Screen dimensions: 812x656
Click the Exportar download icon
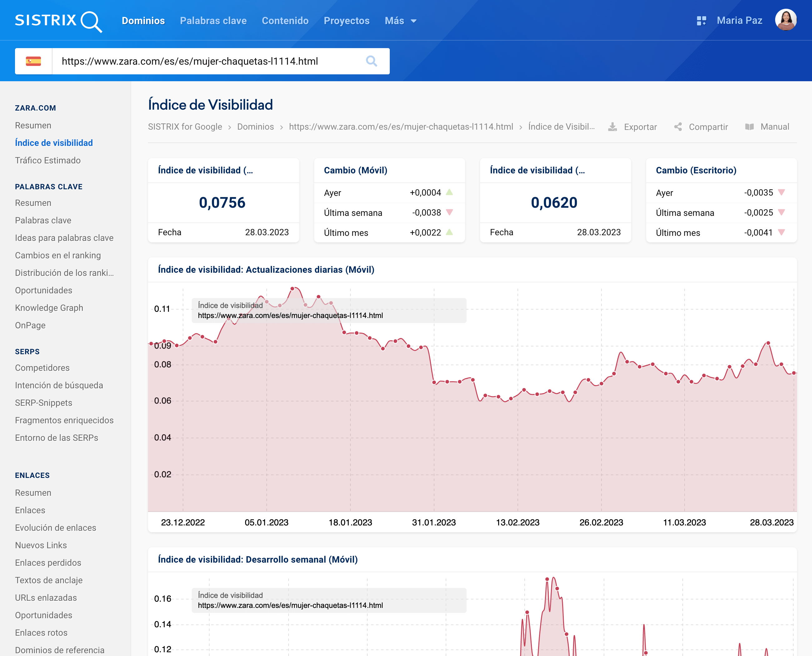[612, 127]
